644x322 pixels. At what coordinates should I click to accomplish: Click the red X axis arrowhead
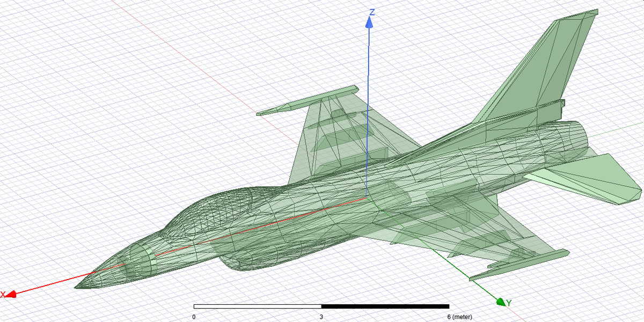click(x=11, y=294)
